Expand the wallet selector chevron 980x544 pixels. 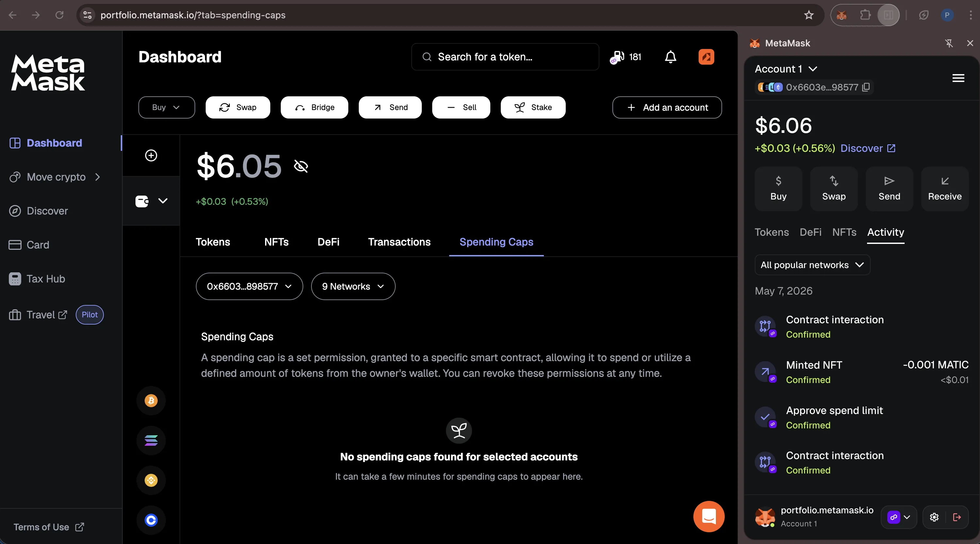tap(163, 201)
